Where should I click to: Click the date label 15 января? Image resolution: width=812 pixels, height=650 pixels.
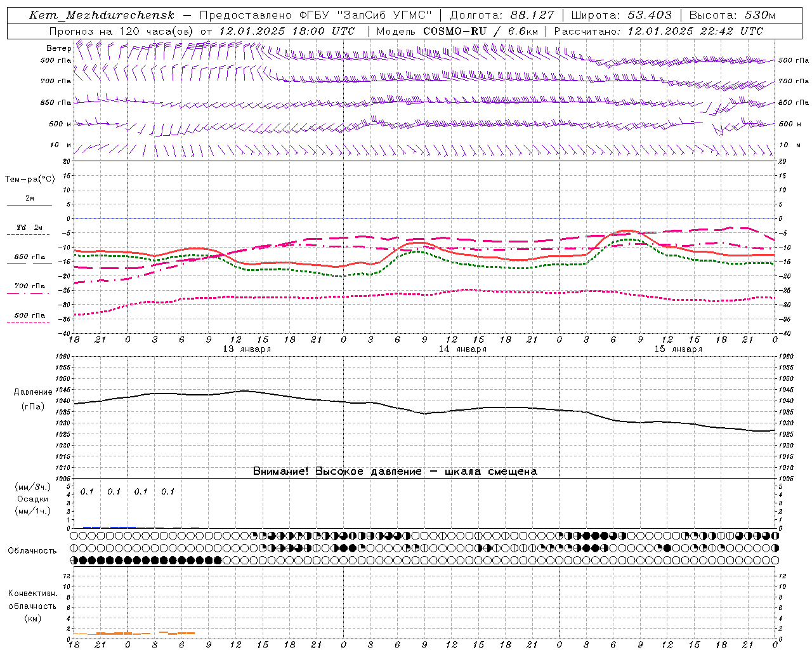tap(678, 349)
